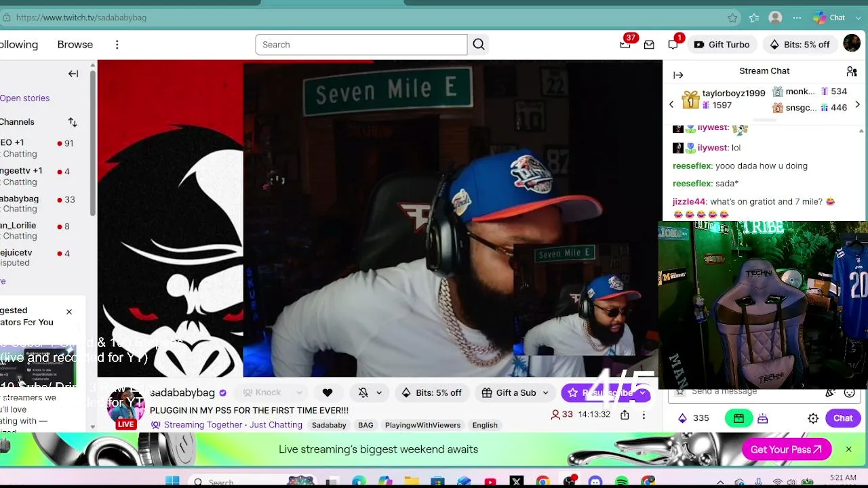
Task: Select the Sadababy tag
Action: click(x=329, y=425)
